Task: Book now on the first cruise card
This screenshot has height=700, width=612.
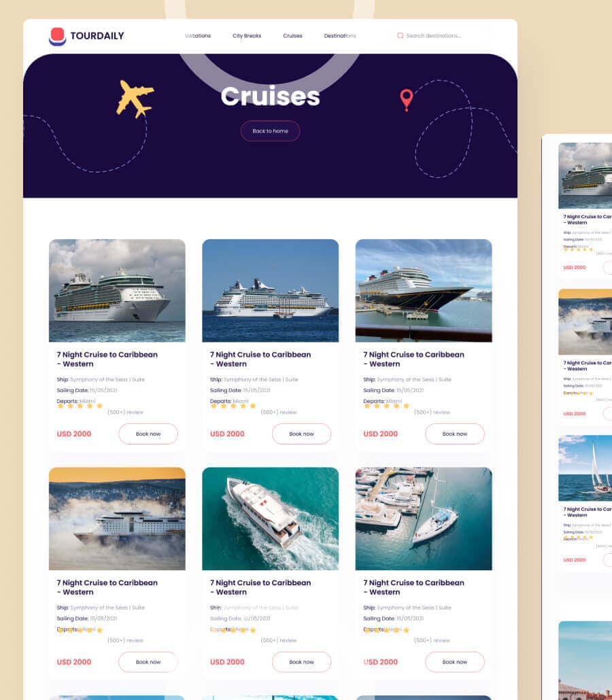Action: click(148, 434)
